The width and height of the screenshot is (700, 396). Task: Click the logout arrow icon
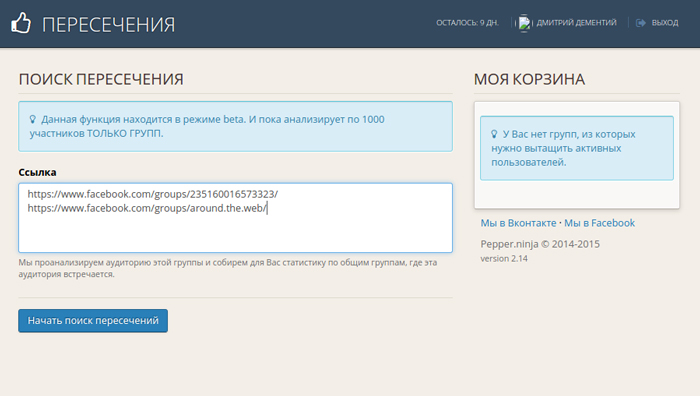tap(641, 23)
